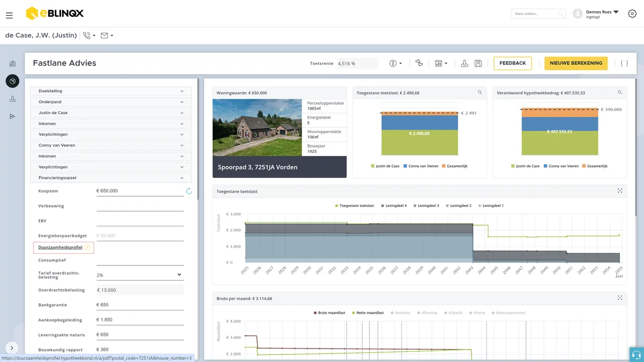Open the hamburger navigation menu
Image resolution: width=644 pixels, height=362 pixels.
(9, 16)
